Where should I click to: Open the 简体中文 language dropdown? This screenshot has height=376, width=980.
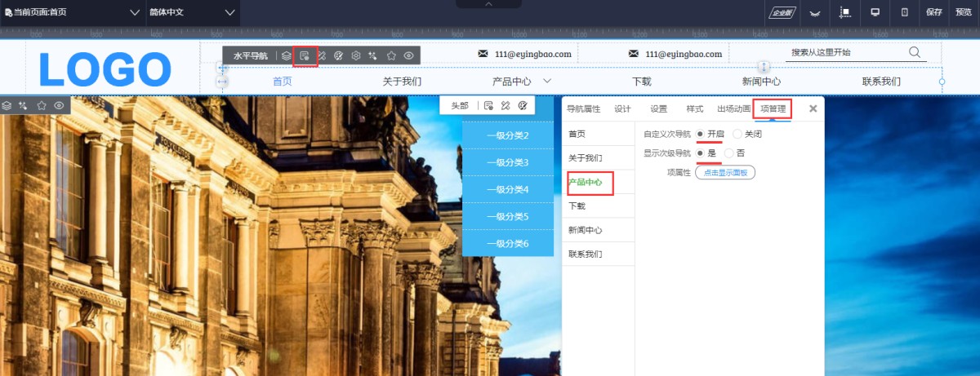(x=193, y=12)
